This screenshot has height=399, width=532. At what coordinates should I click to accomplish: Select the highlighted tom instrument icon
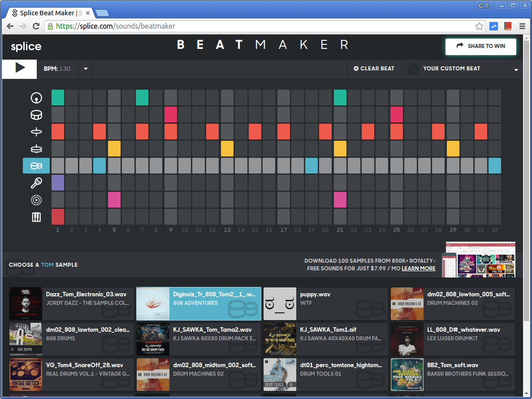click(36, 165)
